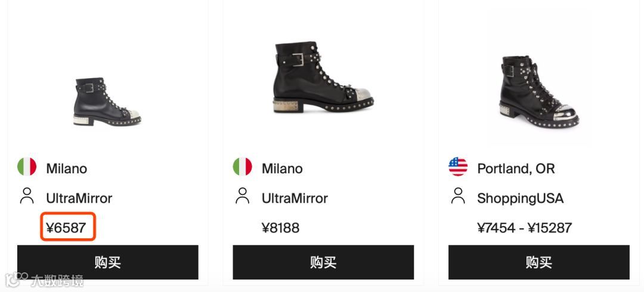Buy the ¥6587 boot with 购买 button
The image size is (644, 292).
107,262
